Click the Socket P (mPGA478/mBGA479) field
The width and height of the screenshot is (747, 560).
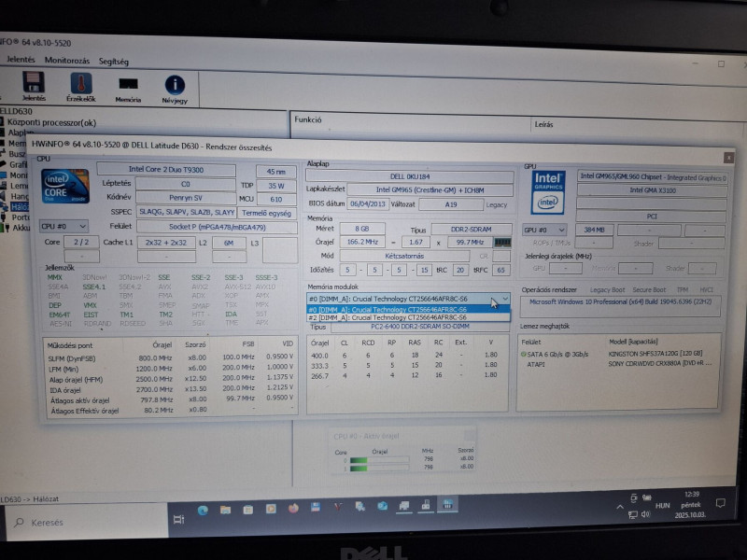[x=217, y=227]
